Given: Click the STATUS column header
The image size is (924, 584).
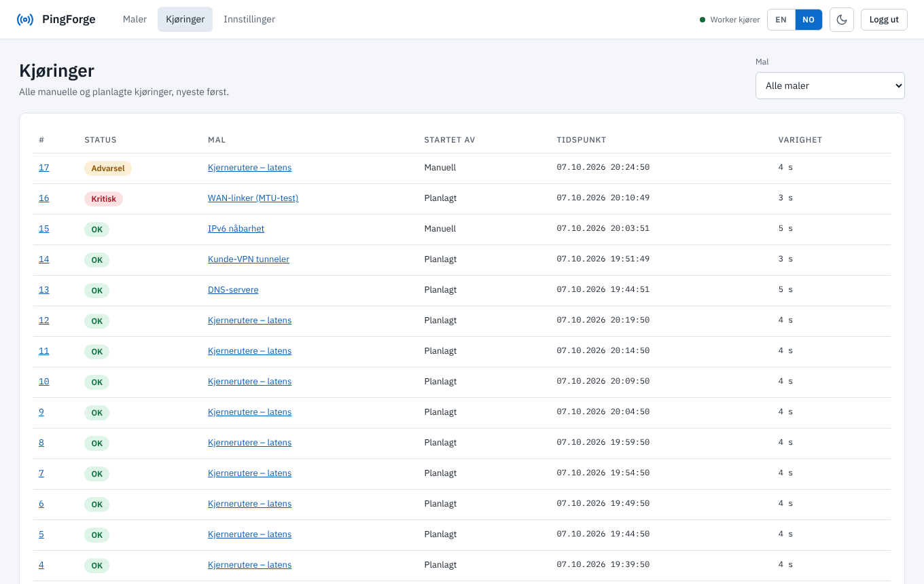Looking at the screenshot, I should pos(101,140).
